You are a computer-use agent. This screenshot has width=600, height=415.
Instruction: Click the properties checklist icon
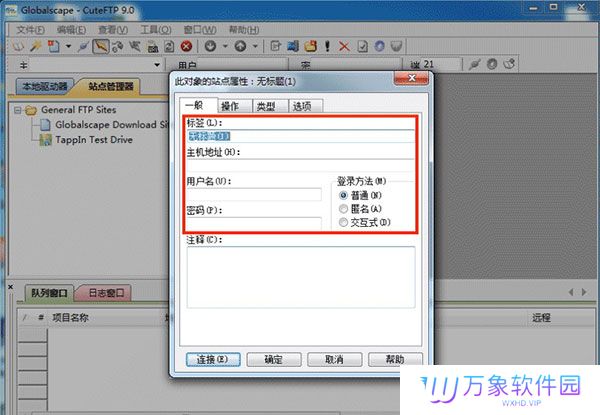click(x=362, y=47)
